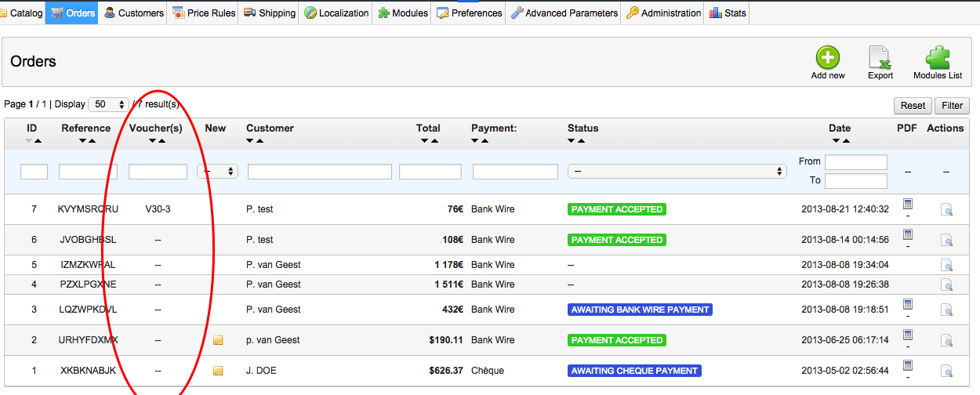Image resolution: width=980 pixels, height=395 pixels.
Task: Click the Reference filter input field
Action: pyautogui.click(x=88, y=172)
